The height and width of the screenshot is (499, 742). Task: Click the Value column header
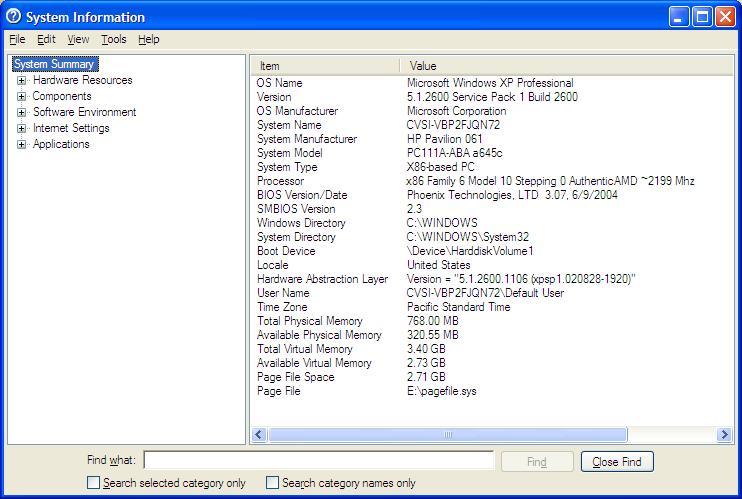point(566,66)
